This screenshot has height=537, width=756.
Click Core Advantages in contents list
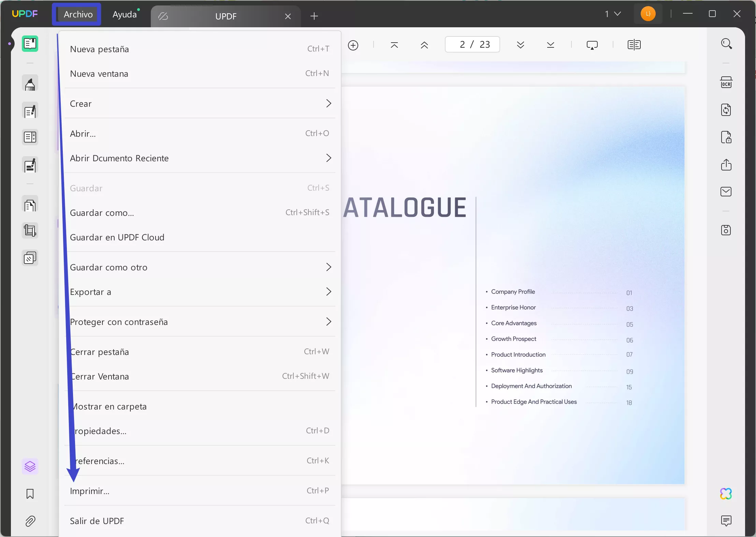(514, 323)
